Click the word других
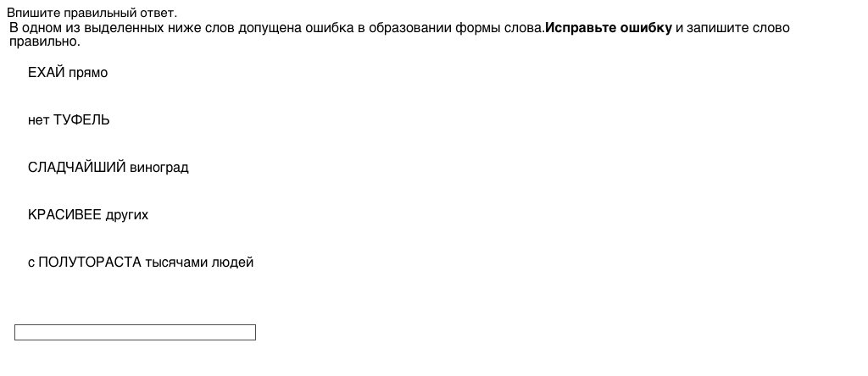868x376 pixels. [x=126, y=215]
